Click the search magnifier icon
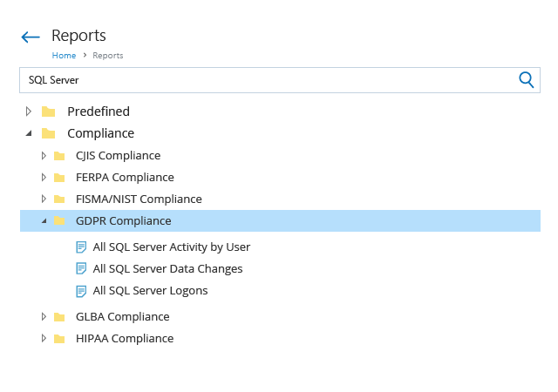Screen dimensions: 558x392 [526, 80]
